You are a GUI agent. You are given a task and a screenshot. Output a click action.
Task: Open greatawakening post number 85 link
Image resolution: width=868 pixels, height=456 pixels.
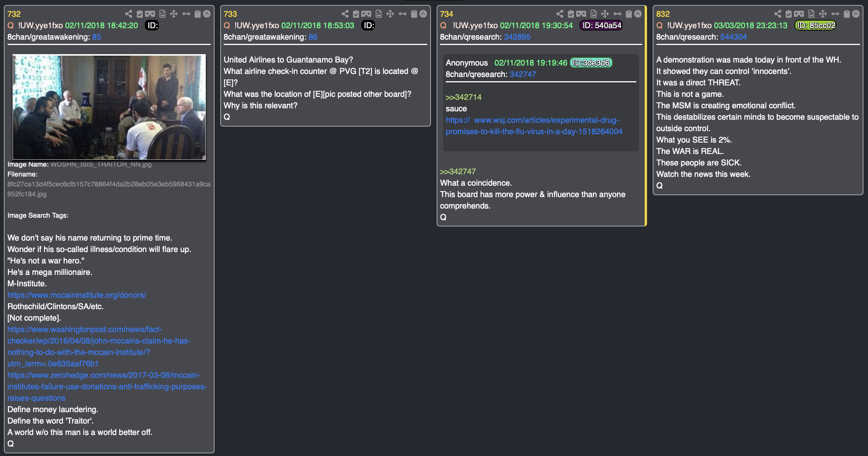(96, 37)
